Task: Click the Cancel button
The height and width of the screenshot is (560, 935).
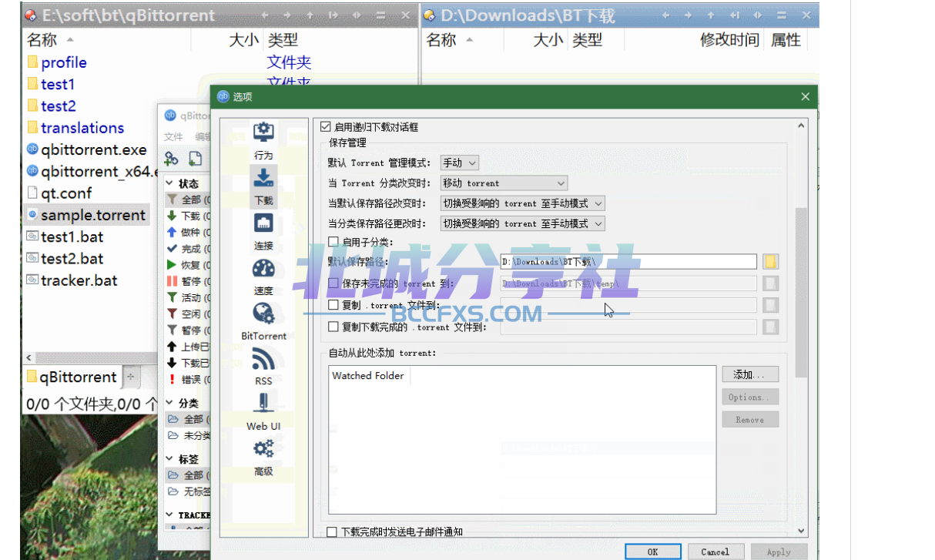Action: tap(715, 552)
